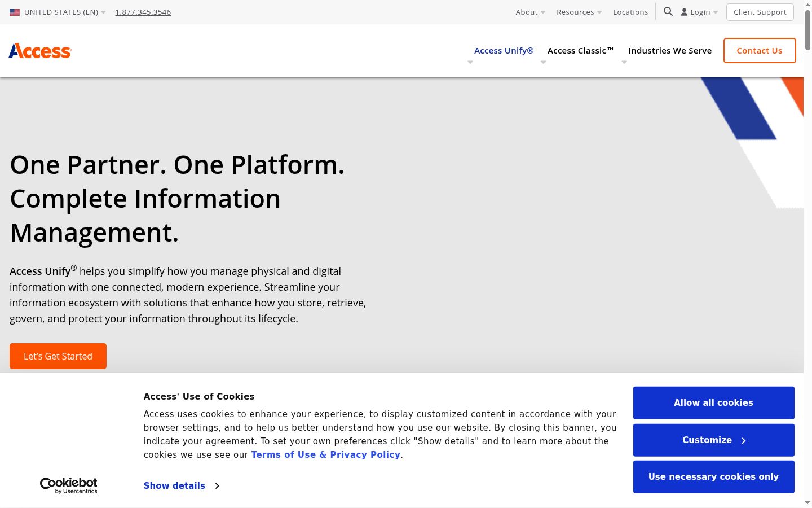Click the Access logo
Viewport: 812px width, 508px height.
click(40, 51)
